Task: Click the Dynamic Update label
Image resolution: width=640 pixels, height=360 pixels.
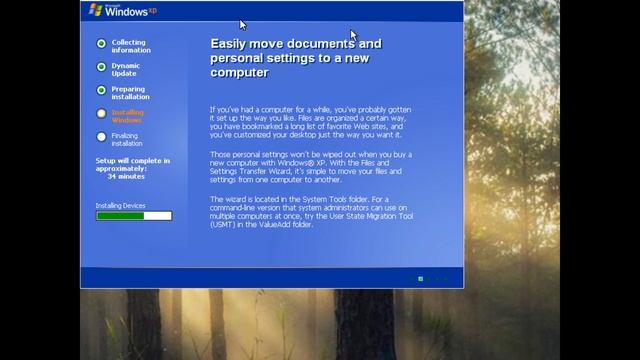Action: (x=126, y=69)
